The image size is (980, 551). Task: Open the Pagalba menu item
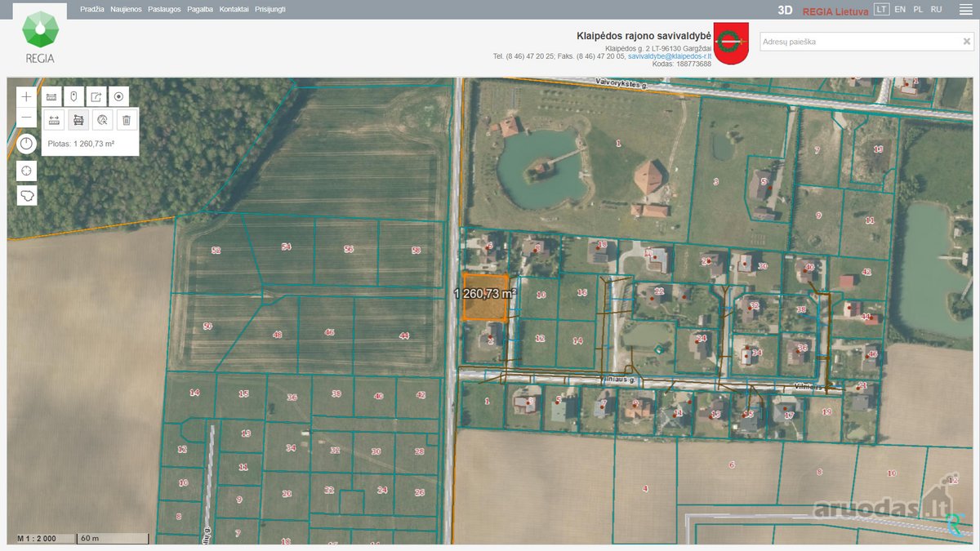tap(200, 9)
